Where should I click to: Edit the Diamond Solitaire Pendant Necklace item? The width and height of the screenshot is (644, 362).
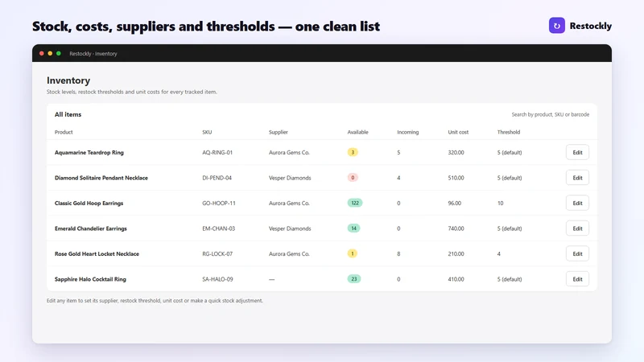(577, 178)
